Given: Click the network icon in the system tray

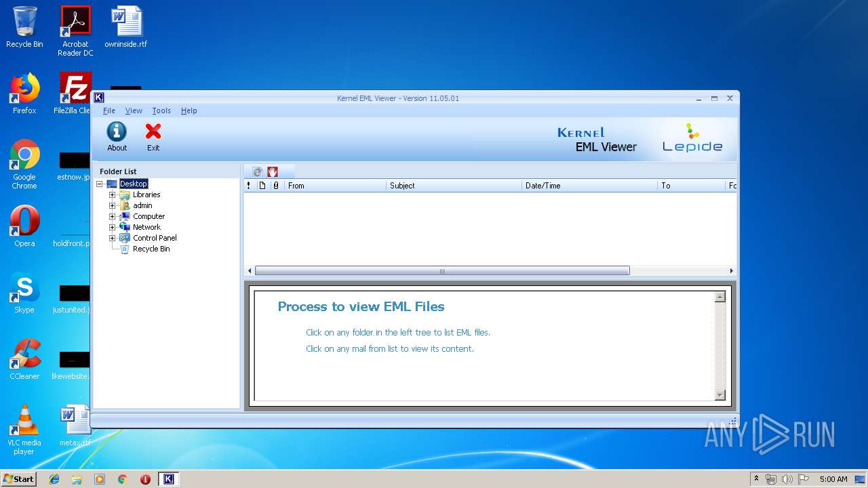Looking at the screenshot, I should [771, 479].
